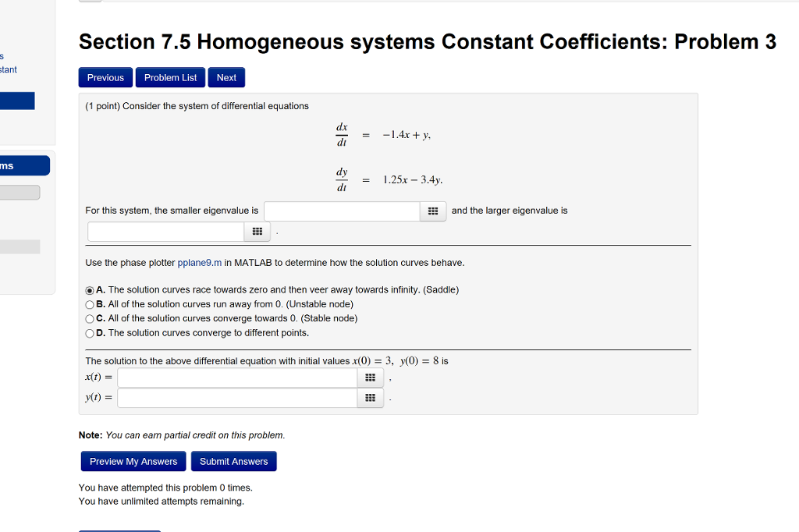Open the math keypad for the smaller eigenvalue field

(x=433, y=211)
